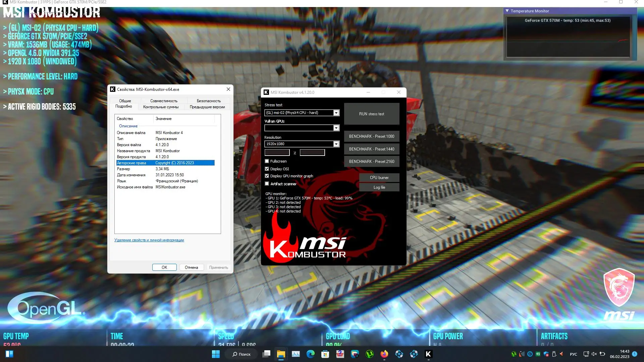
Task: Click the Microsoft Store taskbar icon
Action: tap(325, 354)
